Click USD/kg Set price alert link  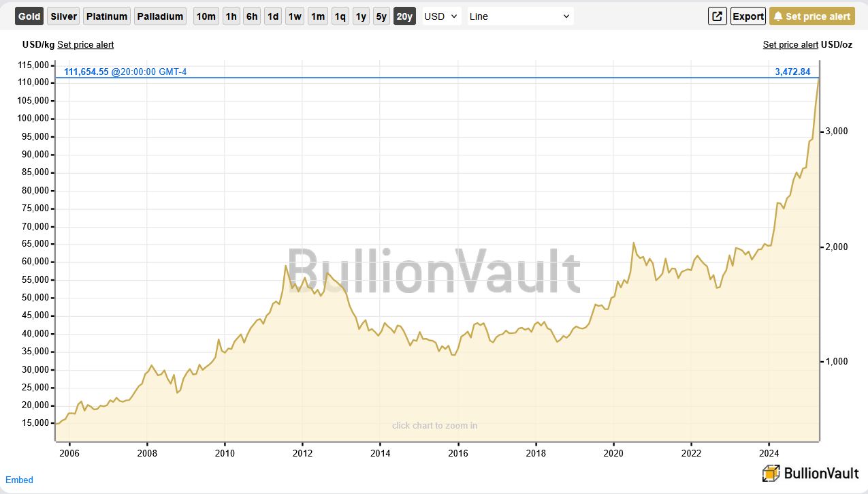[85, 45]
